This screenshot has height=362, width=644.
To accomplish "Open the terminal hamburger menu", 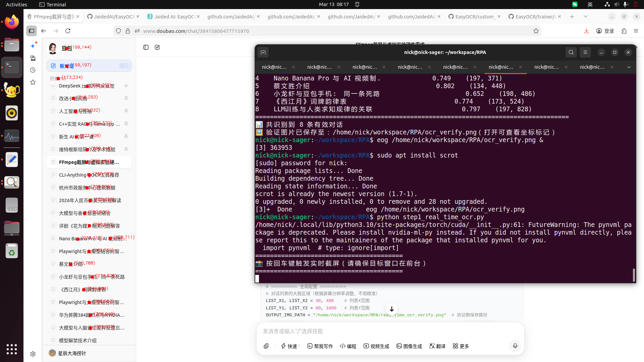I will [x=585, y=52].
